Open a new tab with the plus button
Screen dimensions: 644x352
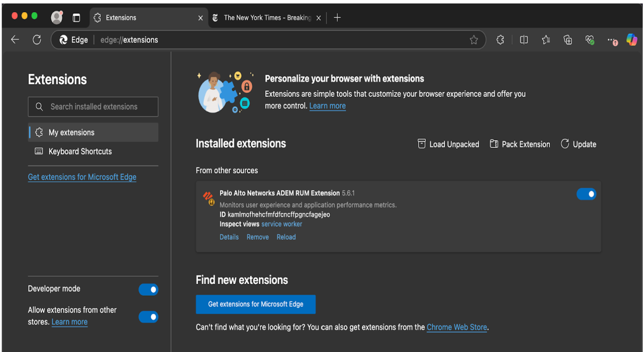point(337,18)
